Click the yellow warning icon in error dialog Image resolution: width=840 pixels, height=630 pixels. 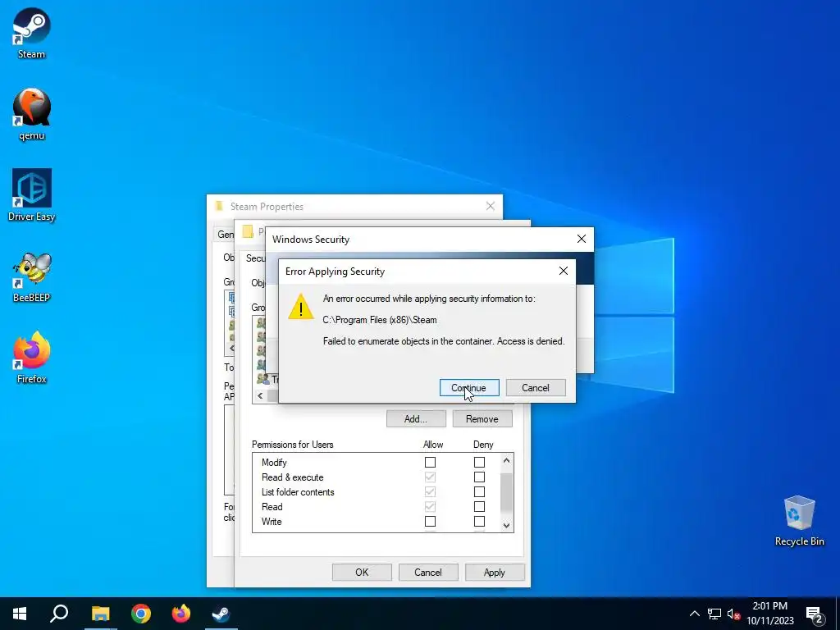pyautogui.click(x=301, y=307)
